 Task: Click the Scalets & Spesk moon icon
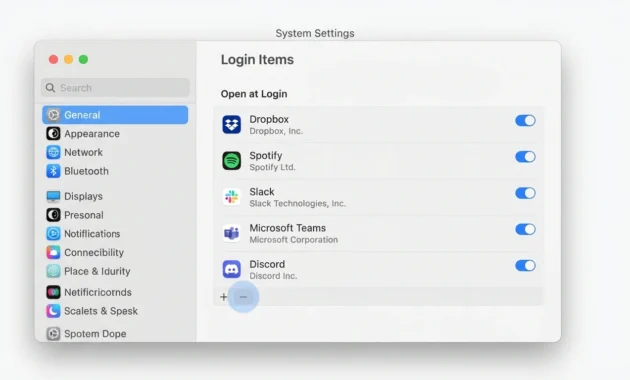(x=53, y=311)
